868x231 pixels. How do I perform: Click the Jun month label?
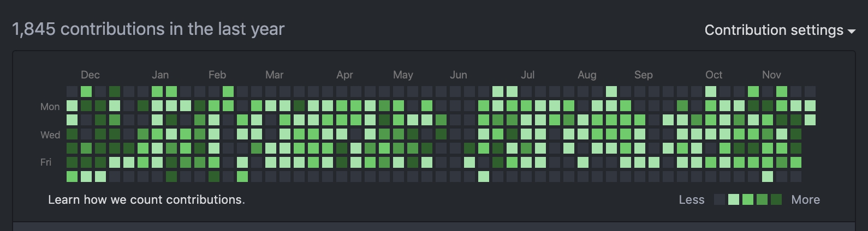pyautogui.click(x=459, y=75)
